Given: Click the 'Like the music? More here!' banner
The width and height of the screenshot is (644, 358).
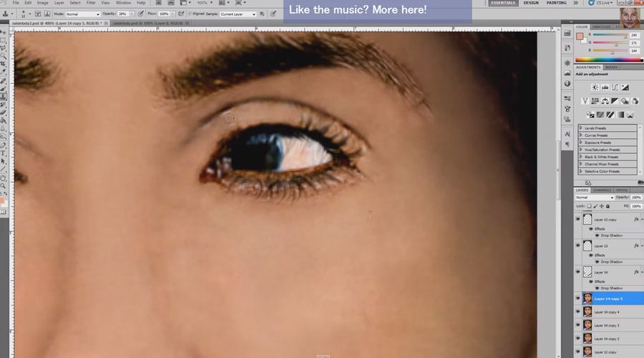Looking at the screenshot, I should click(377, 10).
